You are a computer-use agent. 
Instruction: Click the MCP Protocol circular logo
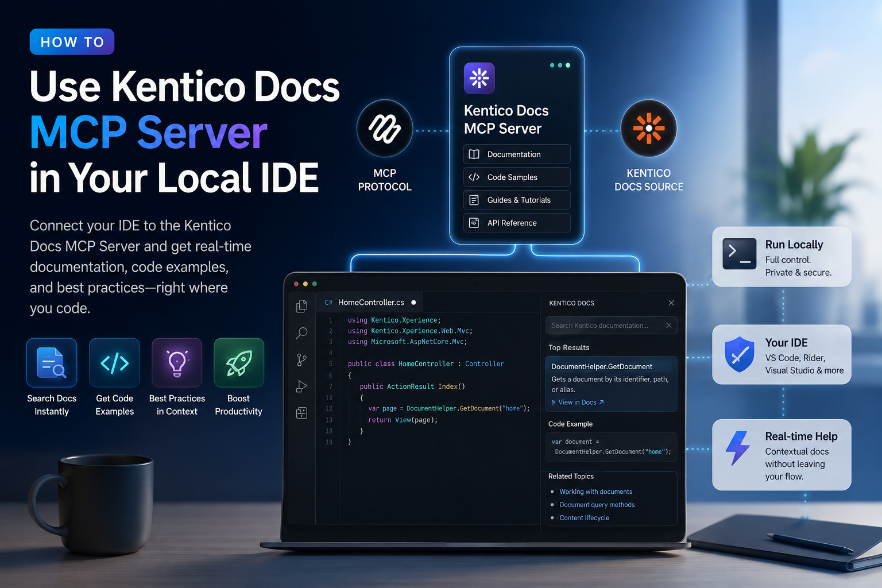[x=385, y=129]
